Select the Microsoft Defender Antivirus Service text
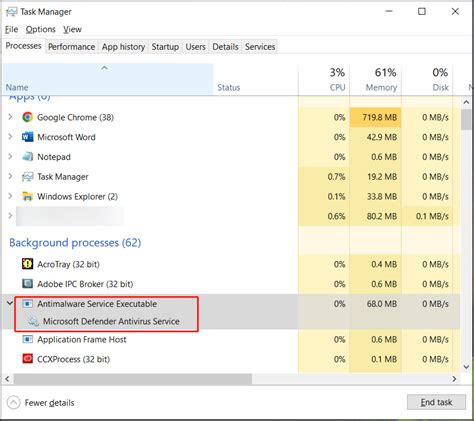Image resolution: width=474 pixels, height=421 pixels. (111, 321)
